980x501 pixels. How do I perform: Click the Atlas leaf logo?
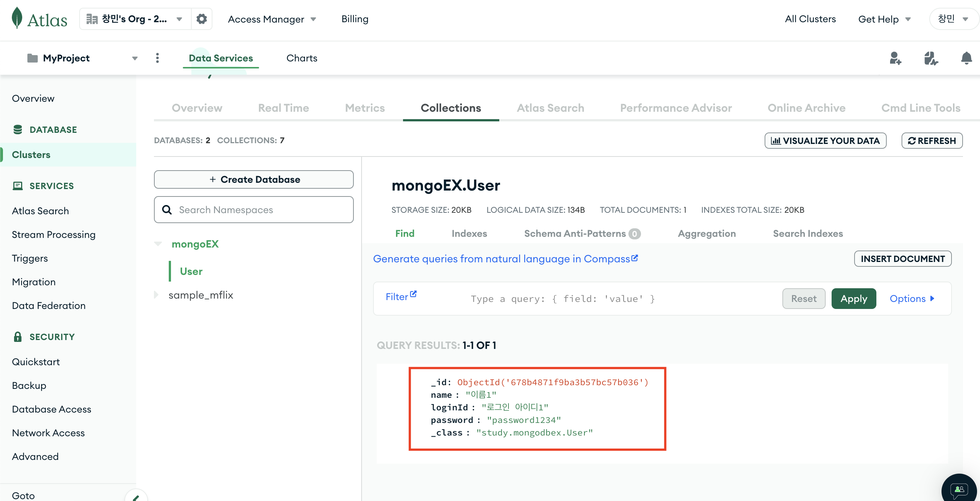point(17,18)
